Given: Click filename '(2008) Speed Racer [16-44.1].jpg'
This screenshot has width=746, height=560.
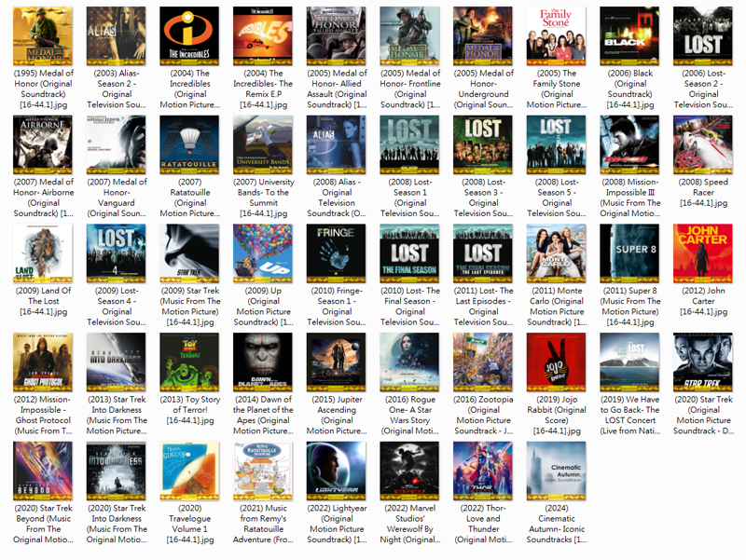Looking at the screenshot, I should 703,193.
